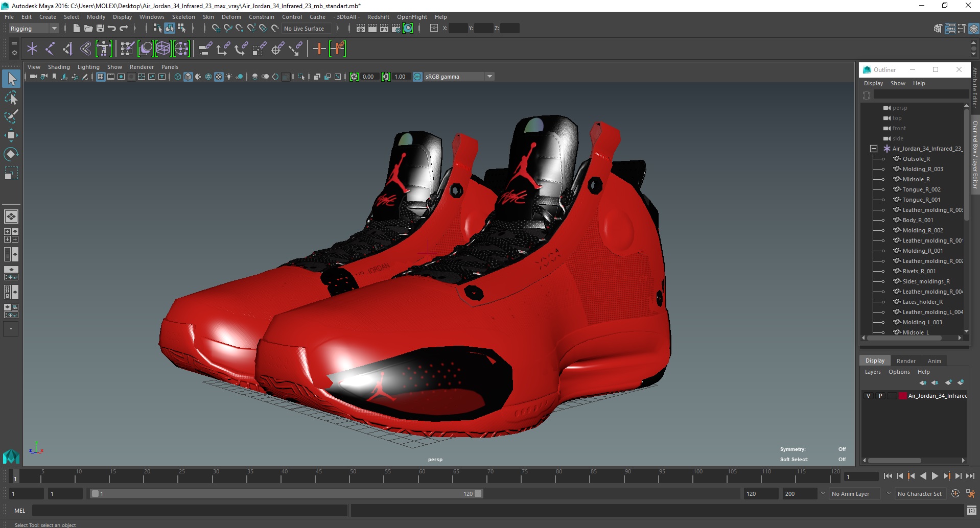The width and height of the screenshot is (980, 528).
Task: Open the viewport Shading menu
Action: coord(59,67)
